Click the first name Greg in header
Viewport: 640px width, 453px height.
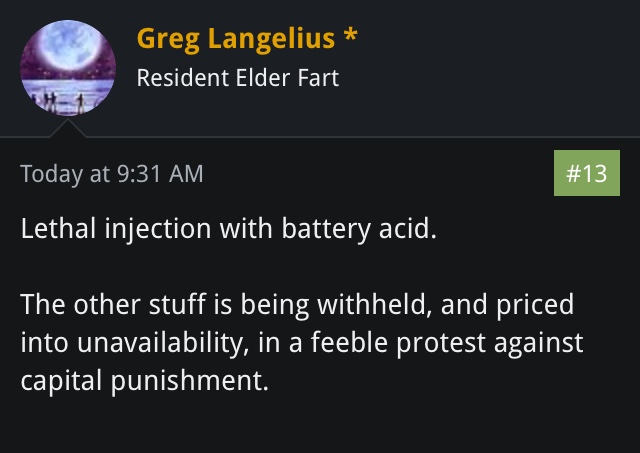[168, 40]
